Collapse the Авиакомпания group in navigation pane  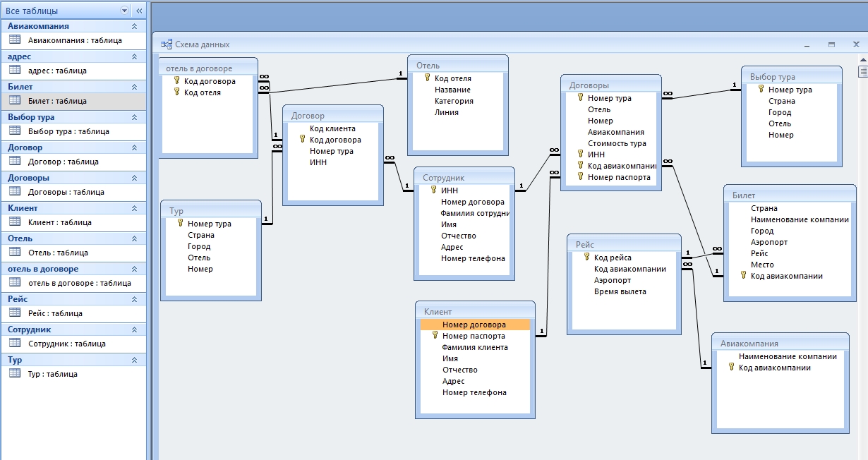tap(134, 26)
